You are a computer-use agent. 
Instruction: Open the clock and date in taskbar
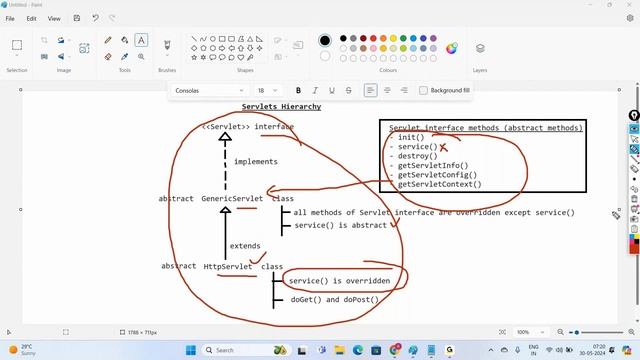592,350
